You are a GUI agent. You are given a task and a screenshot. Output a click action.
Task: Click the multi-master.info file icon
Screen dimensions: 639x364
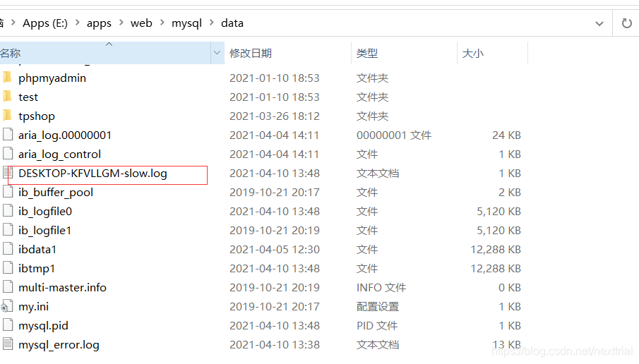pyautogui.click(x=8, y=287)
